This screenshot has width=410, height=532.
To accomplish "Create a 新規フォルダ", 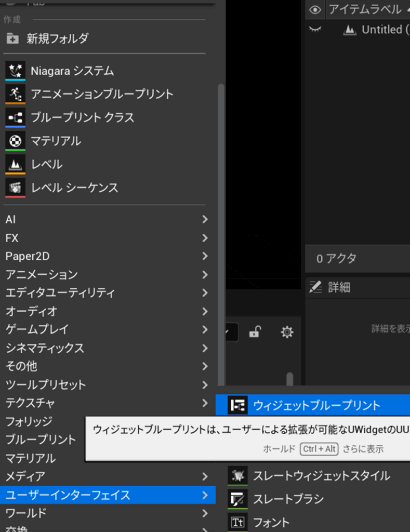I will [57, 38].
